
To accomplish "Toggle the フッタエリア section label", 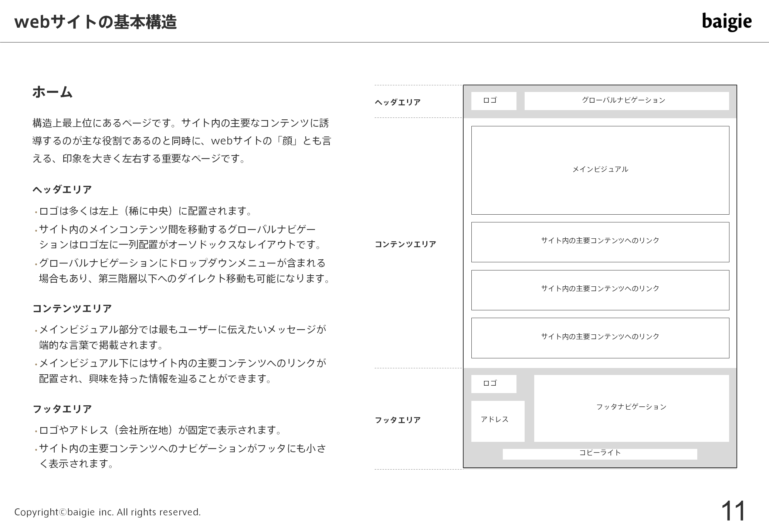I will [x=397, y=420].
